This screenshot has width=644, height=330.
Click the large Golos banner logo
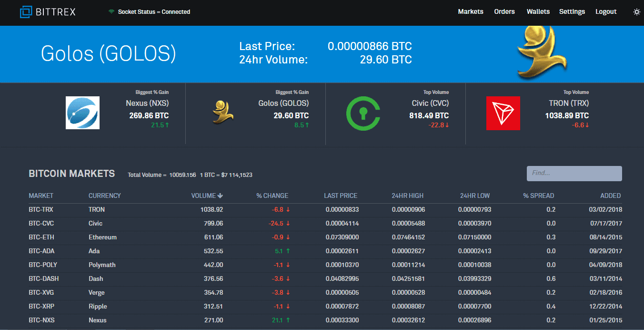(543, 52)
